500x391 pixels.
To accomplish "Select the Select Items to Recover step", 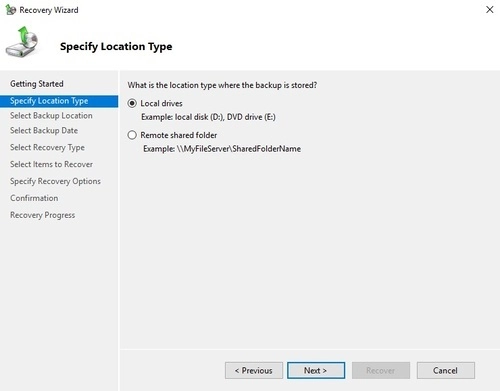I will 51,164.
